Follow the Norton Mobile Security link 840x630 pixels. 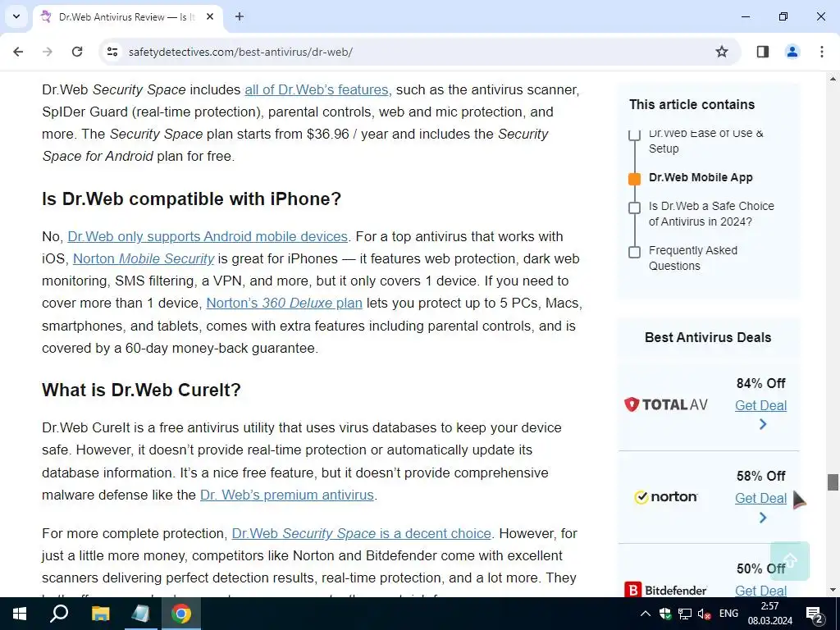point(144,258)
